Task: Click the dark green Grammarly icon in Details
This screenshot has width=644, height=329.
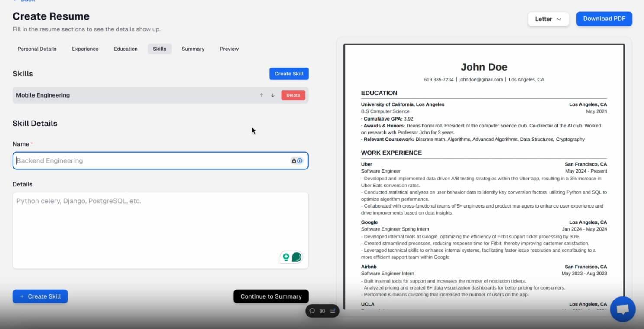Action: (297, 257)
